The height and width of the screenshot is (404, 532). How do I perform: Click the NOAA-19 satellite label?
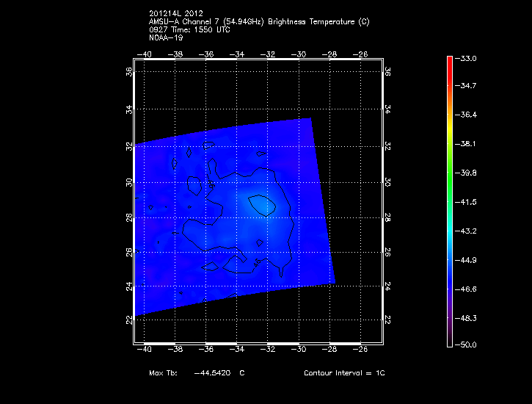(x=164, y=37)
